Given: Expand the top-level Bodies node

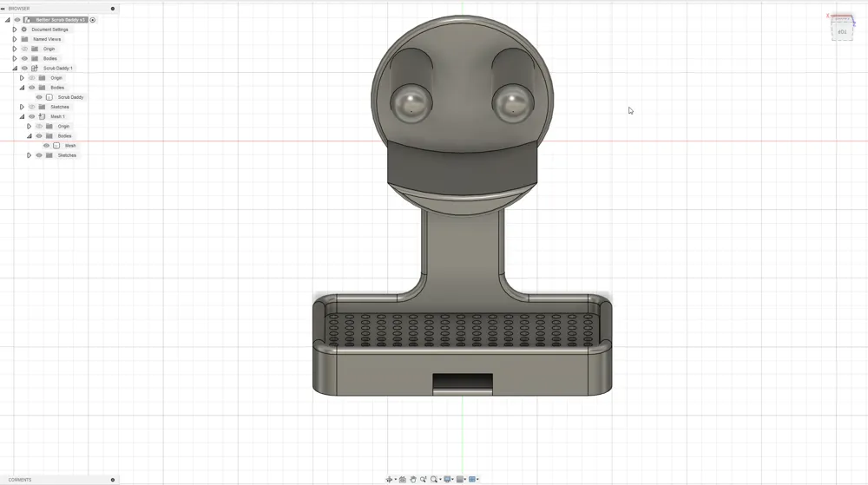Looking at the screenshot, I should [15, 59].
